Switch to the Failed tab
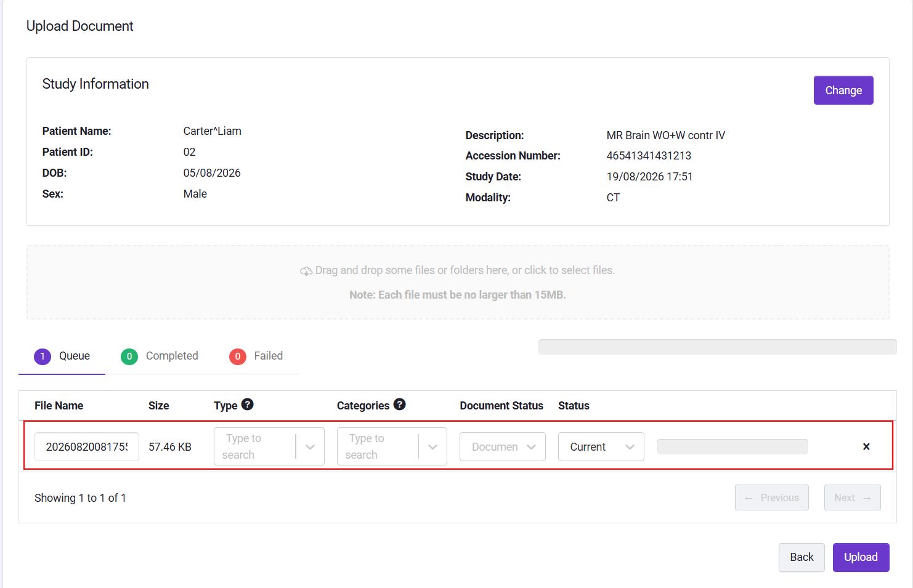 (256, 356)
